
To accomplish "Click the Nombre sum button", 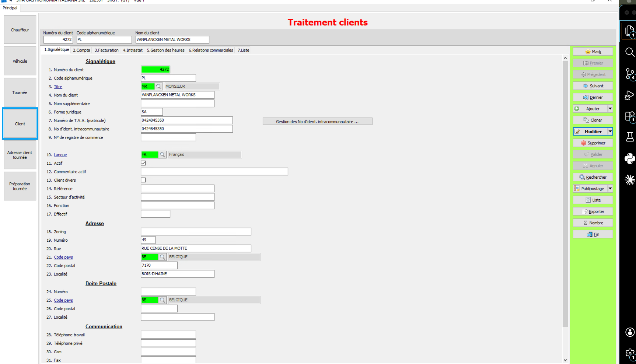I will (x=593, y=223).
